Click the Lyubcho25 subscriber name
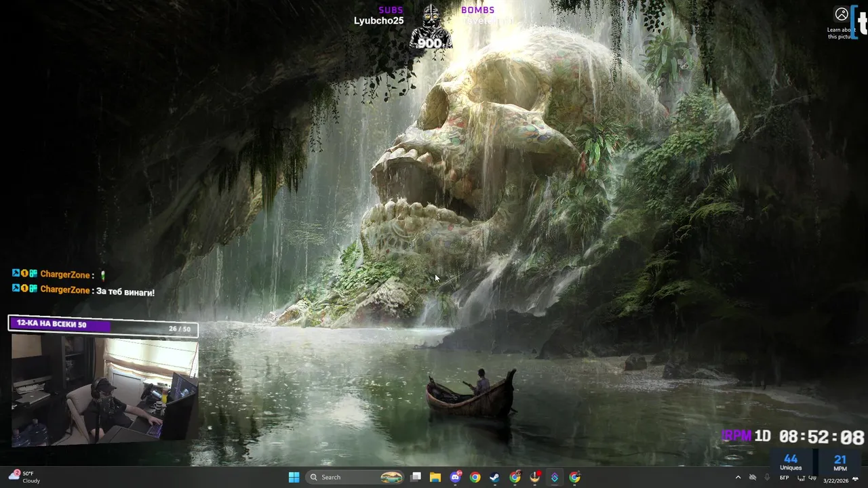The image size is (868, 488). (x=378, y=21)
